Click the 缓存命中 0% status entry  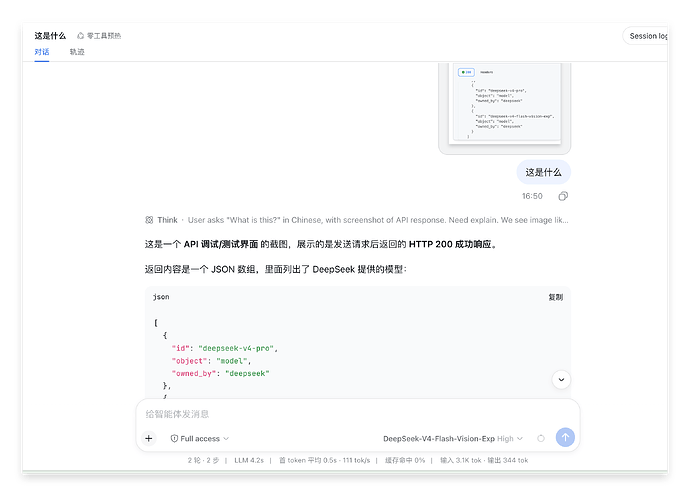(x=405, y=460)
